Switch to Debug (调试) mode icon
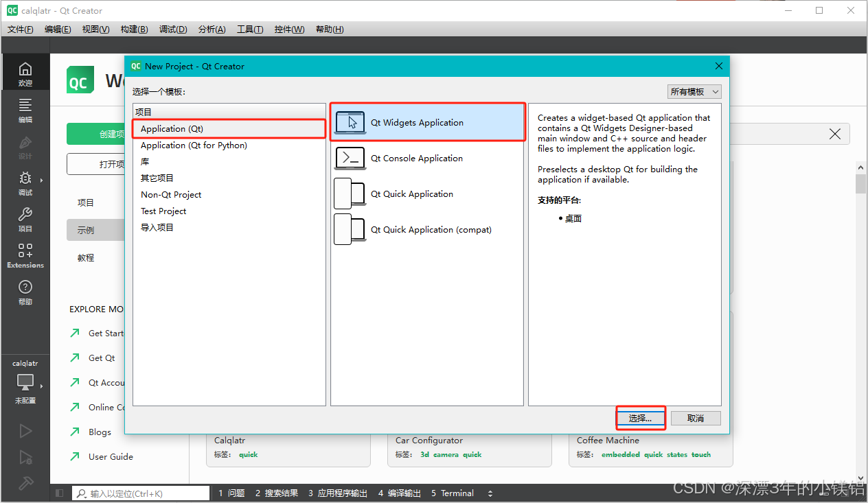The height and width of the screenshot is (503, 868). pos(25,182)
